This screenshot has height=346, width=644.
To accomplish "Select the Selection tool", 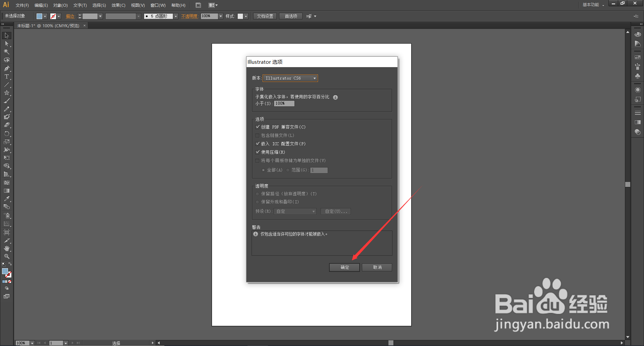I will pyautogui.click(x=7, y=36).
